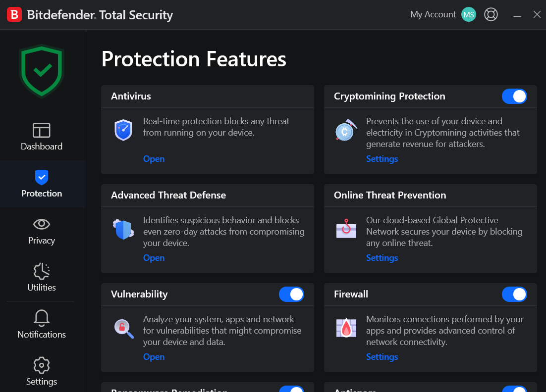This screenshot has height=392, width=546.
Task: Click the Advanced Threat Defense shield icon
Action: (x=123, y=229)
